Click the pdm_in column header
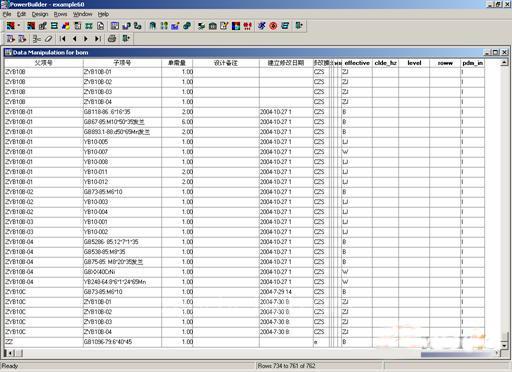 tap(473, 63)
